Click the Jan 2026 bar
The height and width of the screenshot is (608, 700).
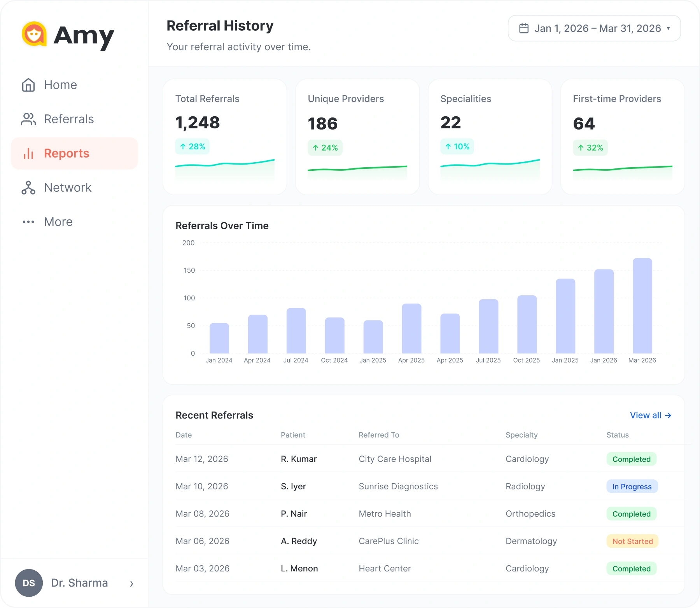click(604, 311)
